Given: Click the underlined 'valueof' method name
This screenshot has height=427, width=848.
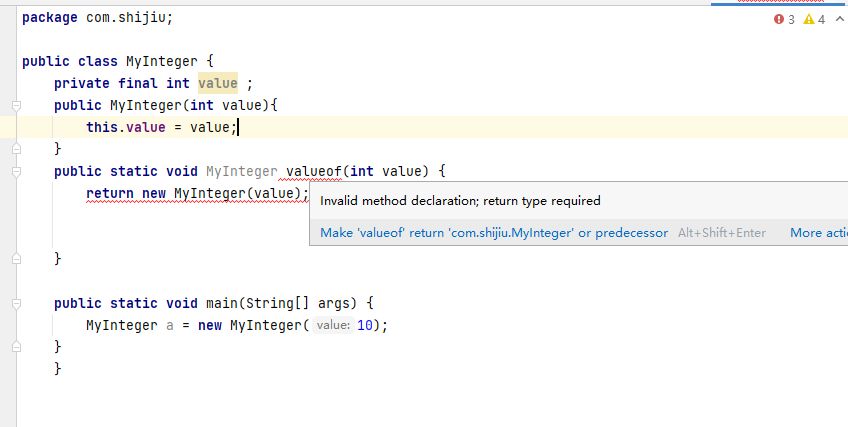Looking at the screenshot, I should pos(314,172).
